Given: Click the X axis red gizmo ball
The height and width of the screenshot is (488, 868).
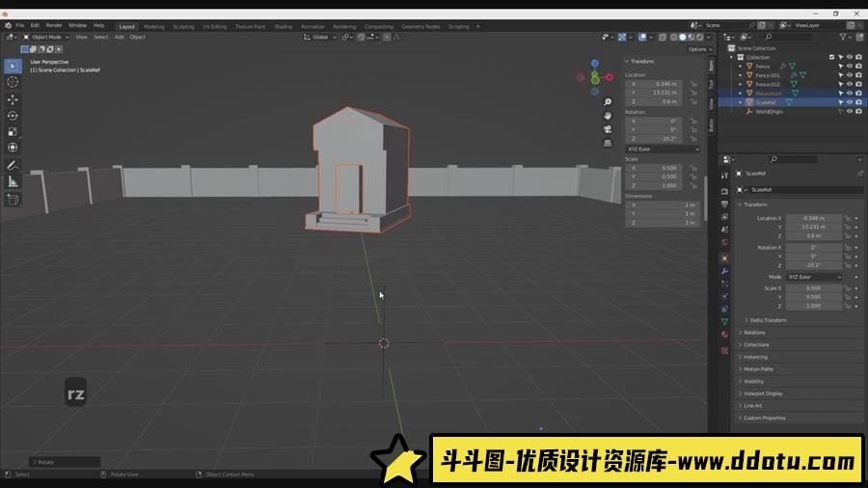Looking at the screenshot, I should click(610, 77).
